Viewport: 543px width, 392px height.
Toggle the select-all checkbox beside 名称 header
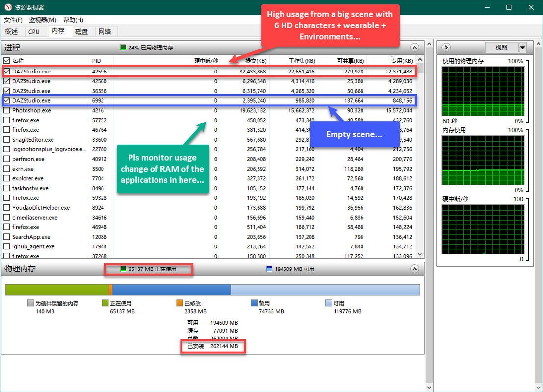point(6,61)
